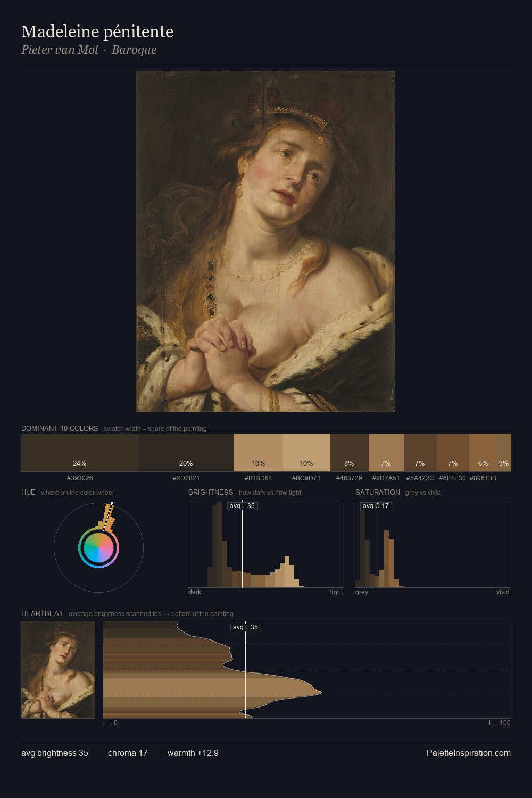Click the small painting thumbnail beside the heartbeat chart
The height and width of the screenshot is (798, 532).
click(x=58, y=670)
